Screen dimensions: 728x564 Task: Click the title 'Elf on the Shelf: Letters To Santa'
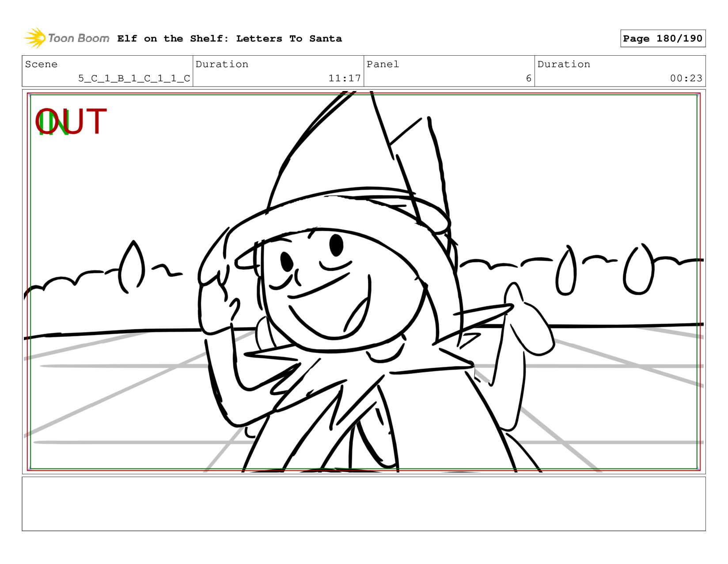point(229,39)
